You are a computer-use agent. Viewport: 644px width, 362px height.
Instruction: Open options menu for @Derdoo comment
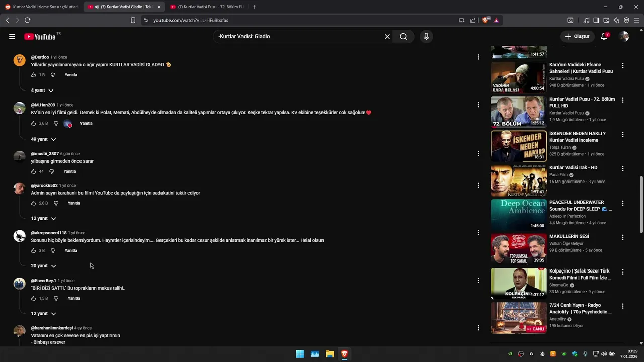[478, 57]
